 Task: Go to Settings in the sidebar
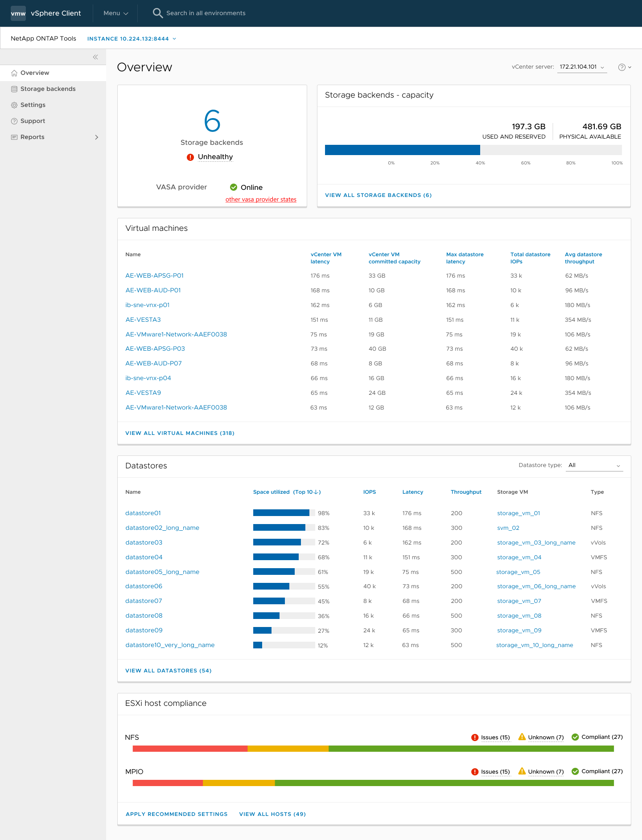pyautogui.click(x=33, y=105)
